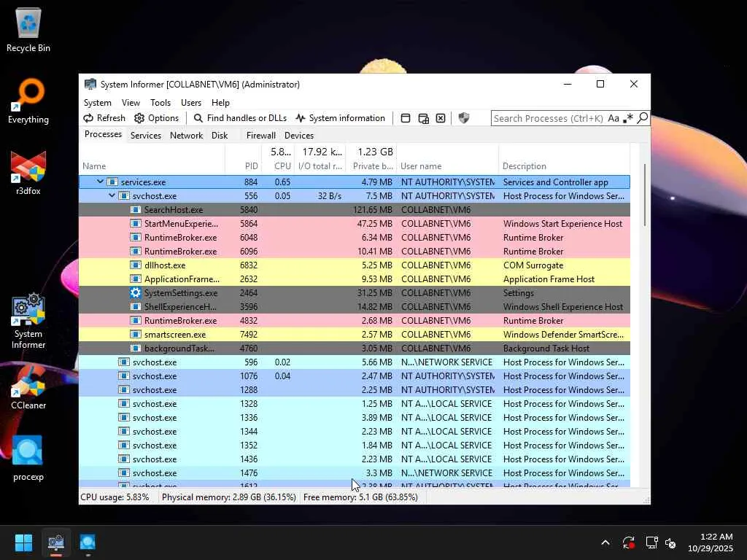This screenshot has height=560, width=747.
Task: Open the Everything desktop shortcut
Action: click(28, 101)
